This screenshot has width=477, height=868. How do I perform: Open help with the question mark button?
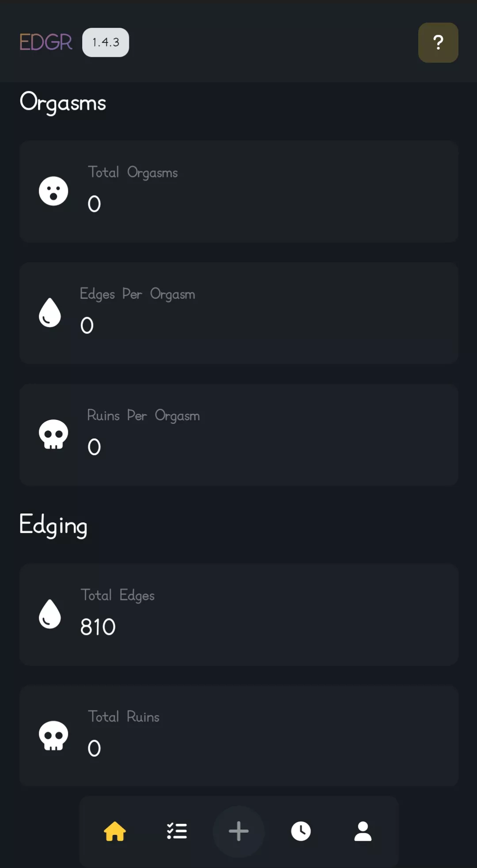pos(438,42)
